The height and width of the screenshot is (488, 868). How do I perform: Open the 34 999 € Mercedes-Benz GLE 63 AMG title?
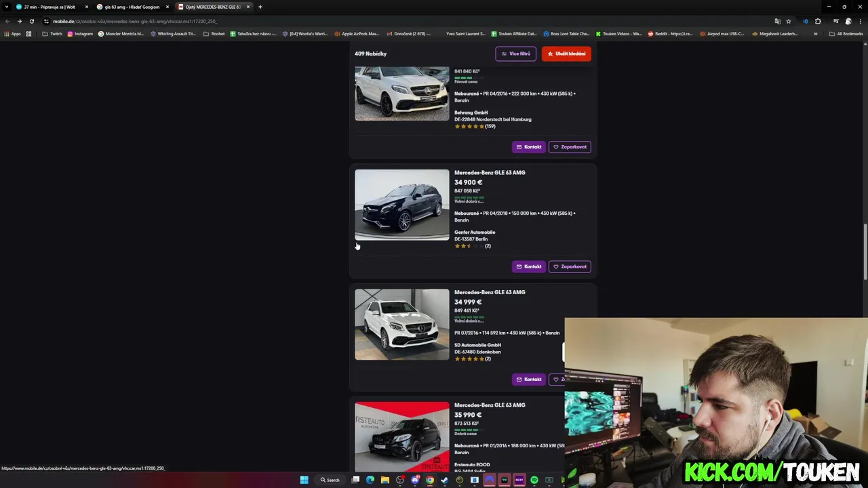pos(490,292)
